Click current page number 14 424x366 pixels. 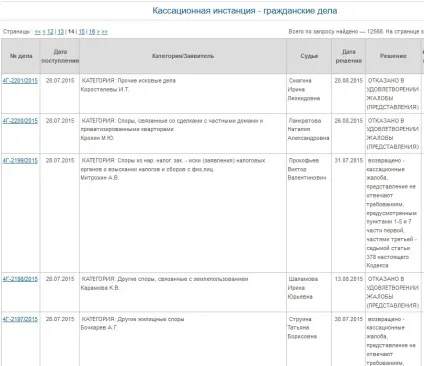point(71,32)
